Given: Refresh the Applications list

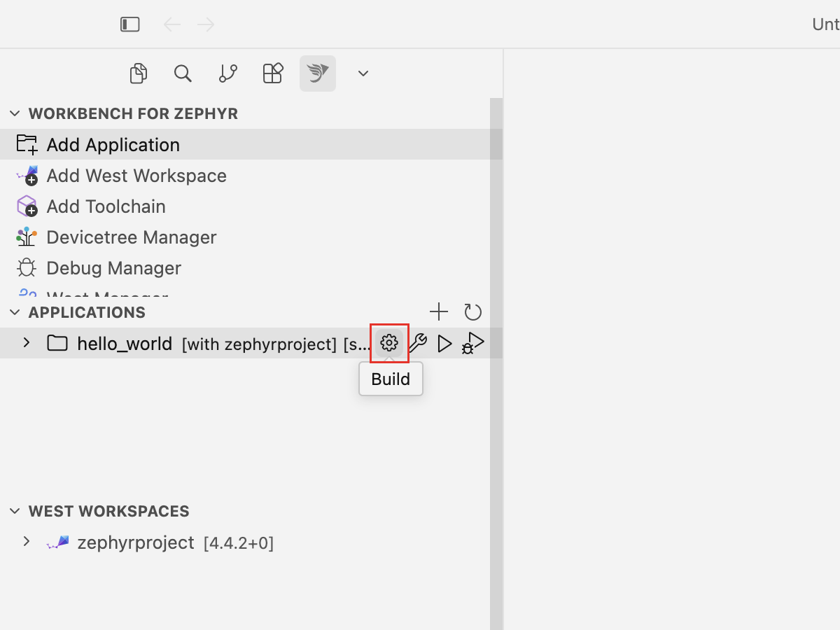Looking at the screenshot, I should [x=473, y=312].
